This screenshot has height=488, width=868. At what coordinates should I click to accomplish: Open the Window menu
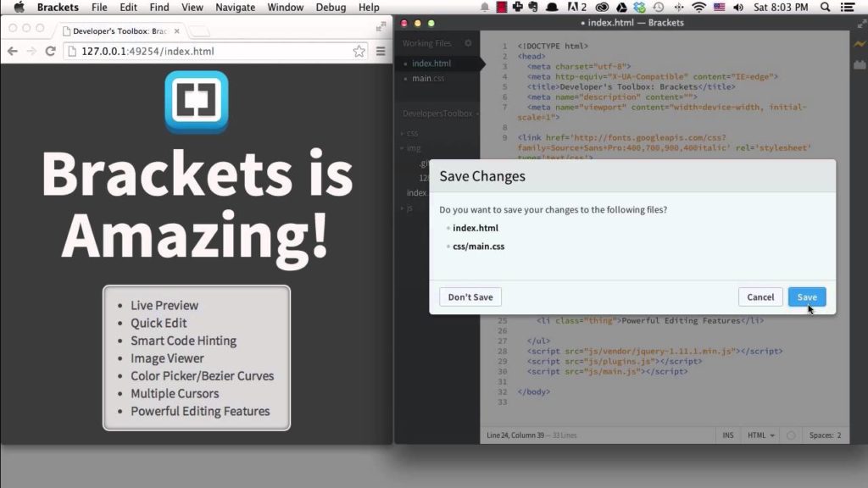click(x=285, y=7)
